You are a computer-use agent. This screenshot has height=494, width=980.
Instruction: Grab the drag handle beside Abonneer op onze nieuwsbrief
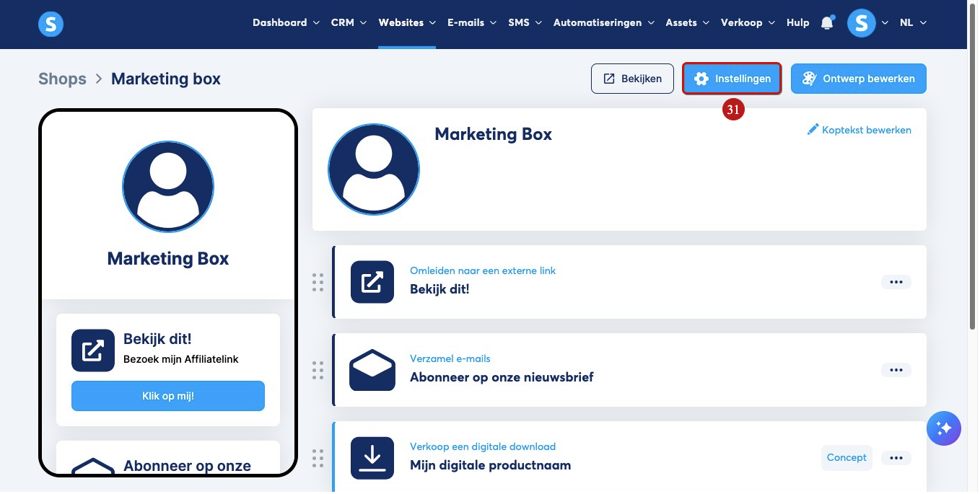pyautogui.click(x=318, y=370)
